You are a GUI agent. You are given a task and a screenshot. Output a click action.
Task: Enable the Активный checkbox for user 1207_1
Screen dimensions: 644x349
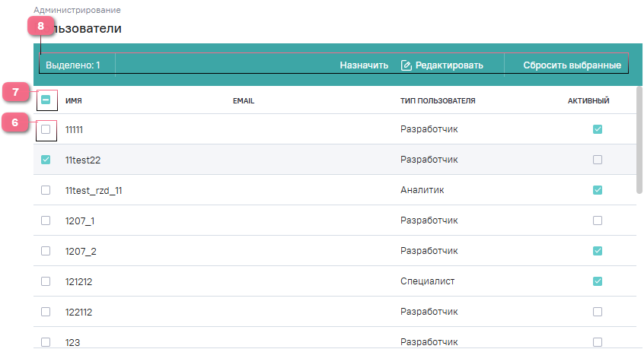tap(598, 221)
